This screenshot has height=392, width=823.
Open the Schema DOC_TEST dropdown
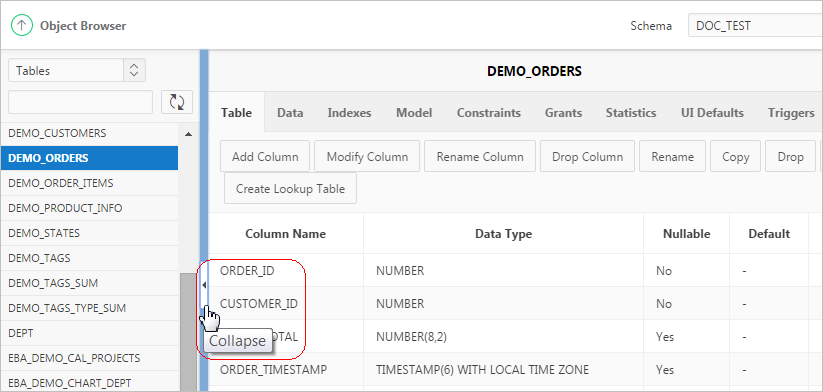coord(755,26)
